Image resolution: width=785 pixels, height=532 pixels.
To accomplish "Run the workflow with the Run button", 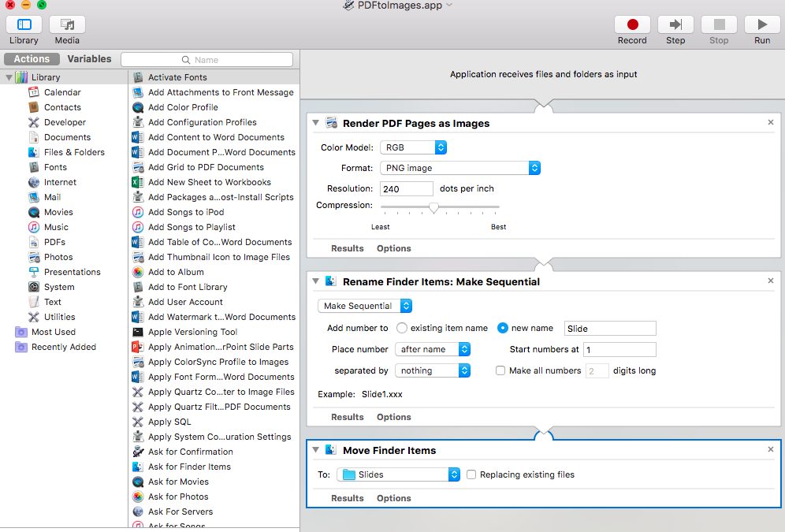I will (x=762, y=24).
